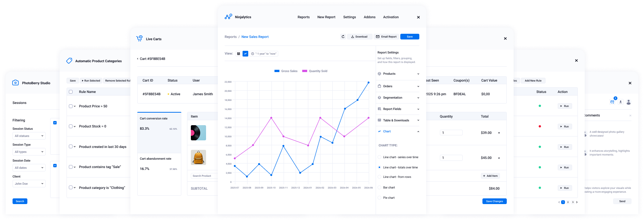This screenshot has height=220, width=644.
Task: Open the Session Type dropdown
Action: click(x=29, y=152)
